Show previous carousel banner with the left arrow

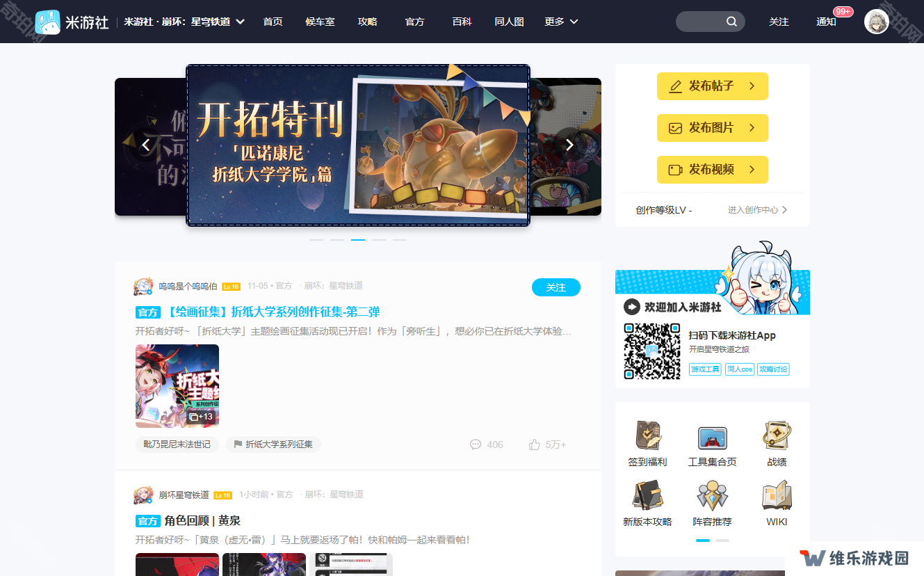coord(145,145)
